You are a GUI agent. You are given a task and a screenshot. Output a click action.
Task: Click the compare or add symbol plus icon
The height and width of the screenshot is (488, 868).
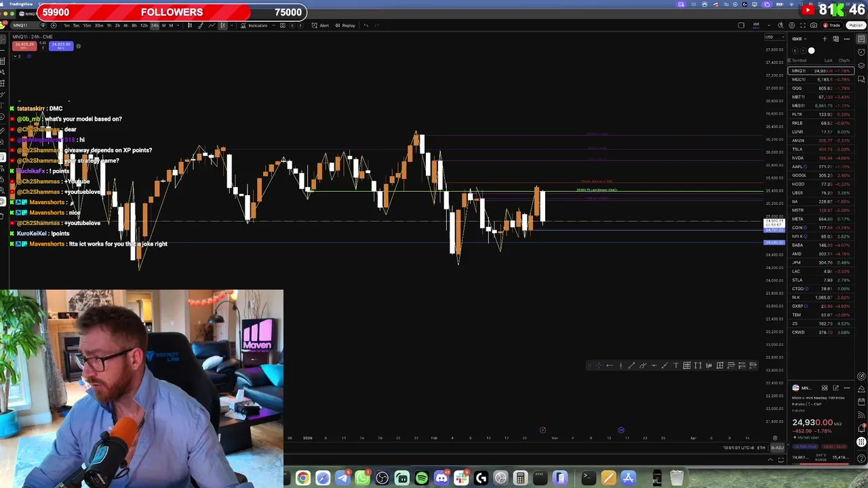[x=54, y=26]
